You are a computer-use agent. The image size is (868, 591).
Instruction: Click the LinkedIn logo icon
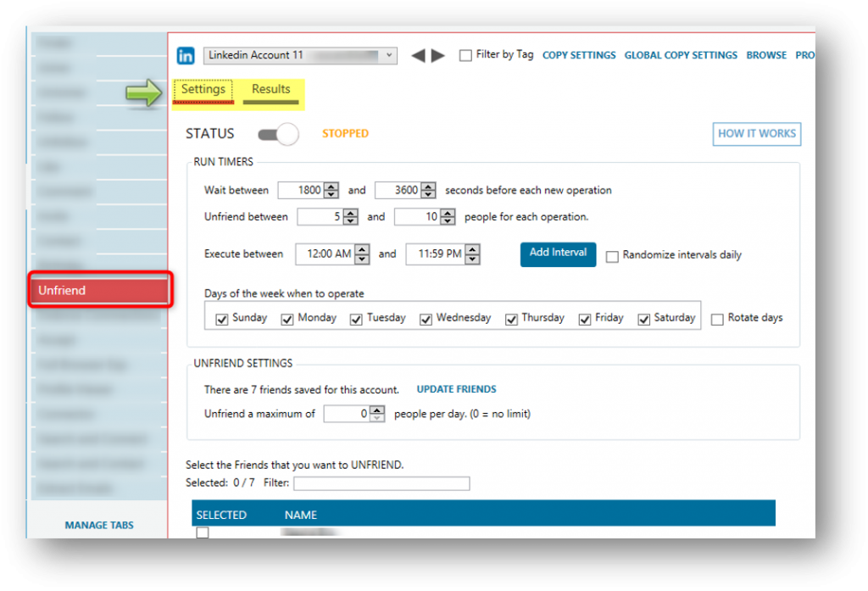coord(186,55)
